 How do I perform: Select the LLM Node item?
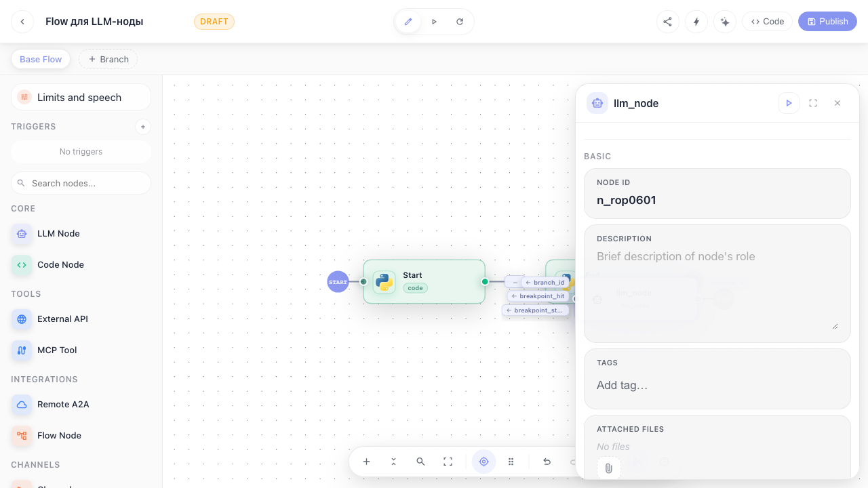[81, 233]
